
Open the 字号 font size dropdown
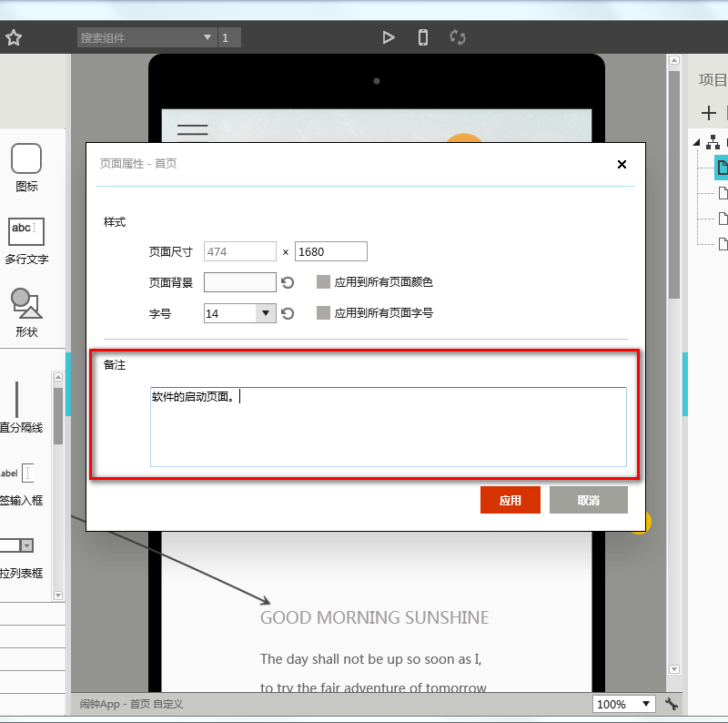(266, 313)
